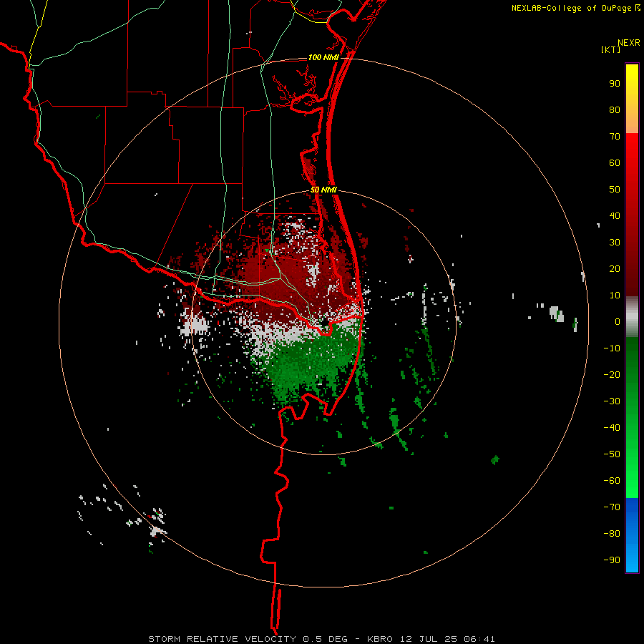Click the -60 knot scale label
Image resolution: width=644 pixels, height=644 pixels.
click(x=612, y=481)
